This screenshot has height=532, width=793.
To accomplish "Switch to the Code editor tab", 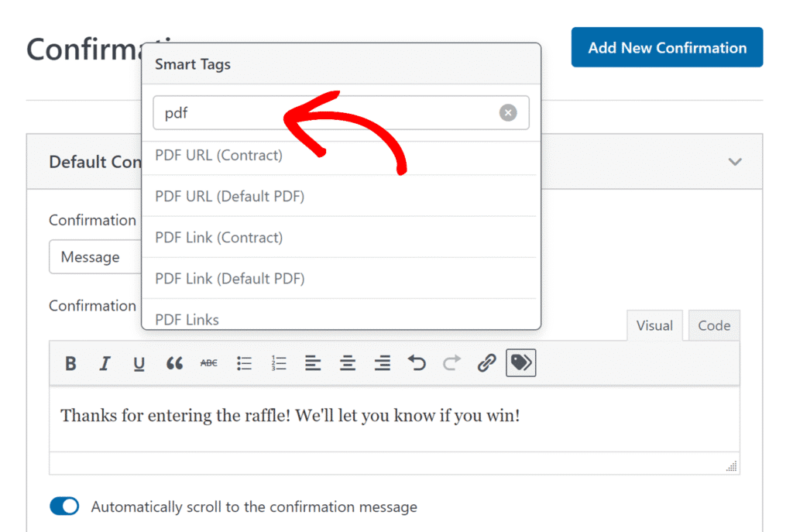I will tap(714, 325).
